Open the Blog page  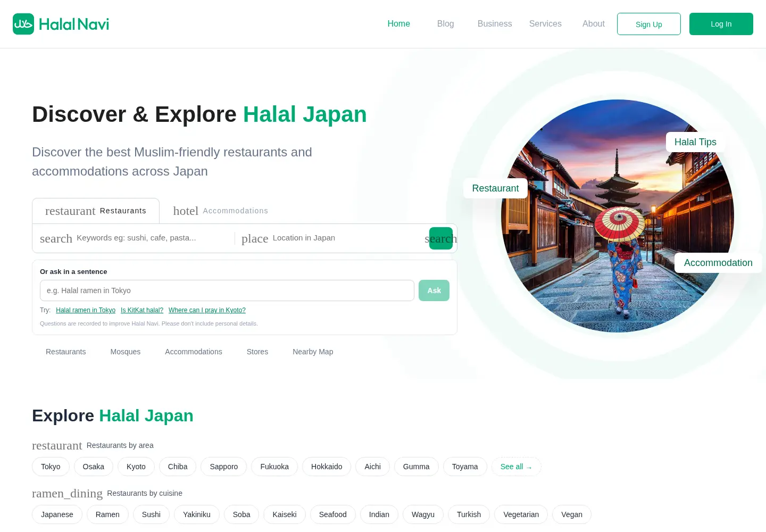[x=445, y=24]
